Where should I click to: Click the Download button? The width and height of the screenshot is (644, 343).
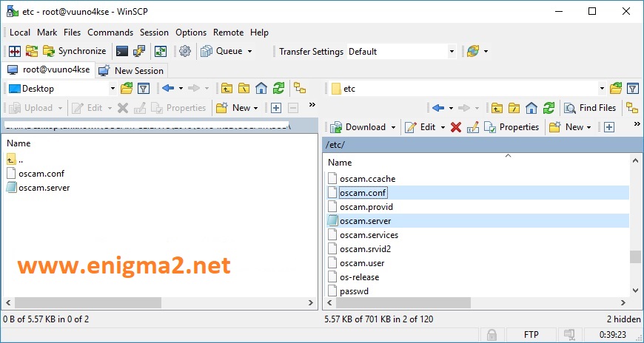(358, 127)
